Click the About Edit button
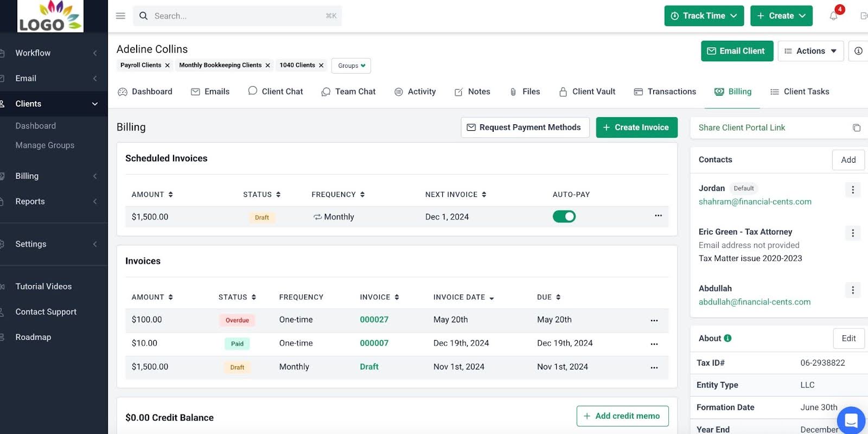 pos(848,339)
